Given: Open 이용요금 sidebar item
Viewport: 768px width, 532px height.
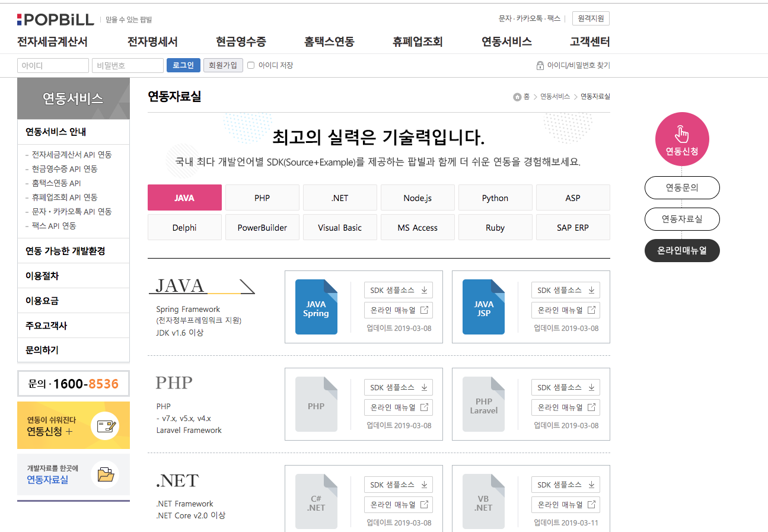Looking at the screenshot, I should (x=74, y=301).
